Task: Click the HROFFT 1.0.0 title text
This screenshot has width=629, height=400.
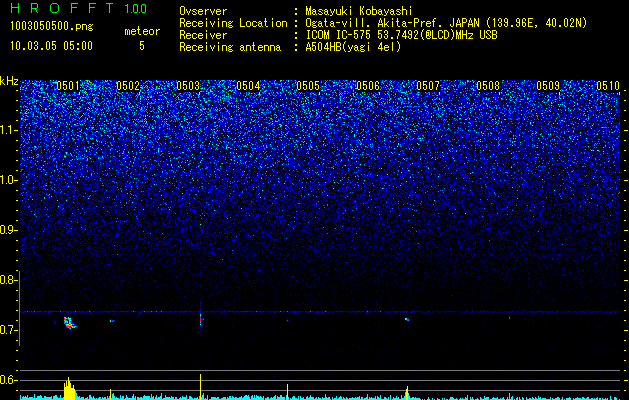Action: [78, 8]
